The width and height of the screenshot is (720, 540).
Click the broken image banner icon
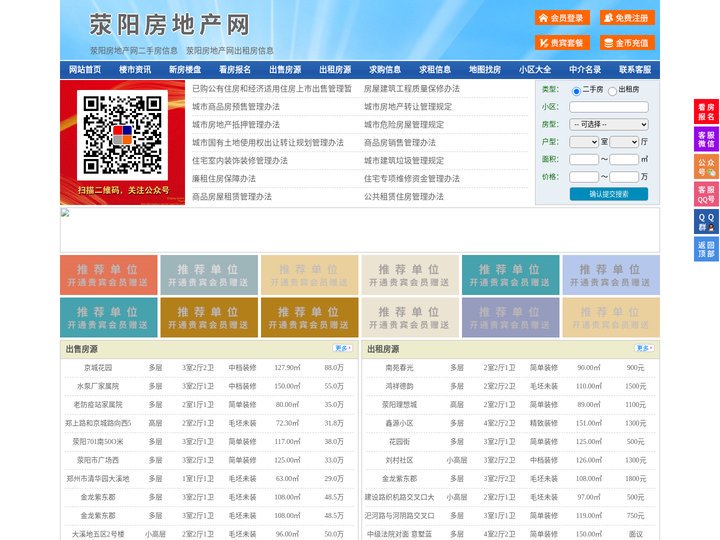(x=65, y=213)
